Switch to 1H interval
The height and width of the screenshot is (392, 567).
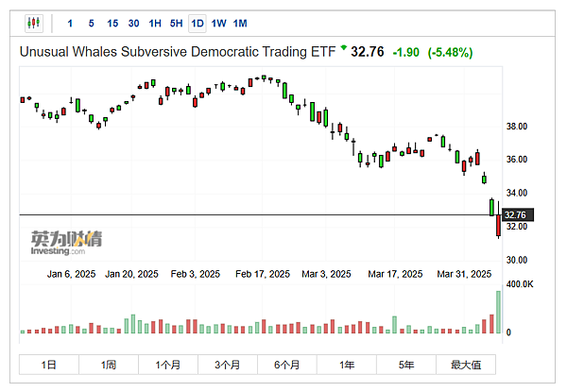(155, 24)
